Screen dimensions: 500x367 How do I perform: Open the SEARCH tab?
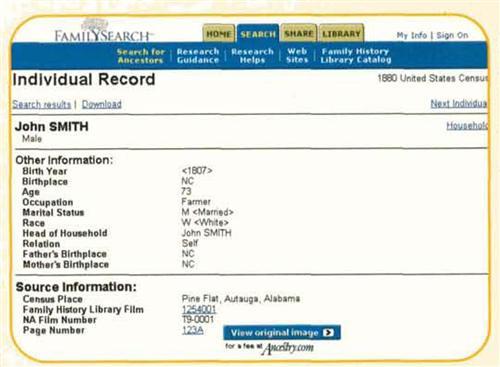(258, 34)
